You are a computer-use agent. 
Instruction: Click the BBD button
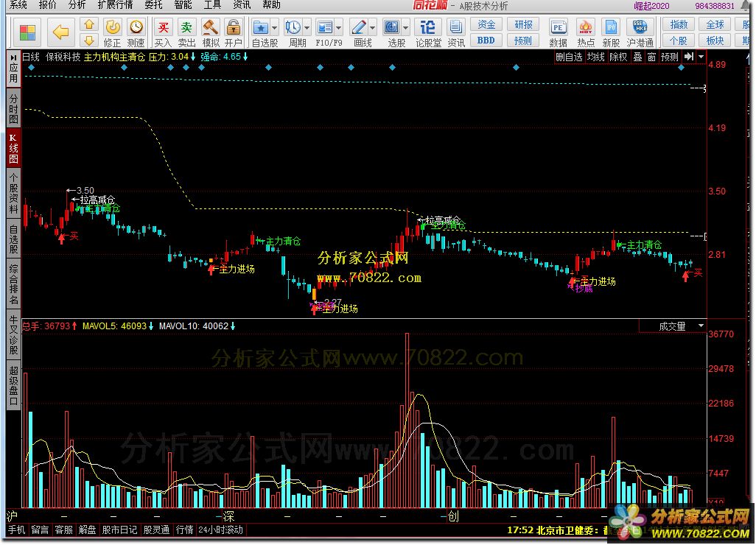(x=486, y=41)
